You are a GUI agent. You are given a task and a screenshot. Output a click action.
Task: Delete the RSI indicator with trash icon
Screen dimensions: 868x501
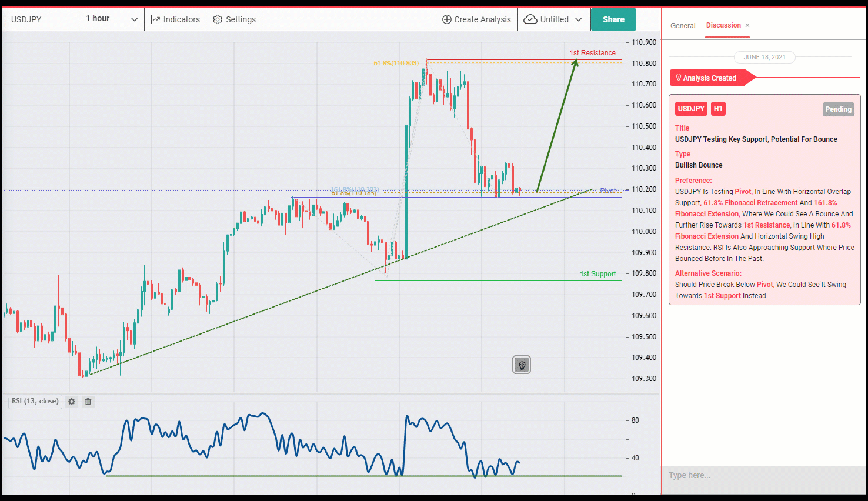(88, 402)
